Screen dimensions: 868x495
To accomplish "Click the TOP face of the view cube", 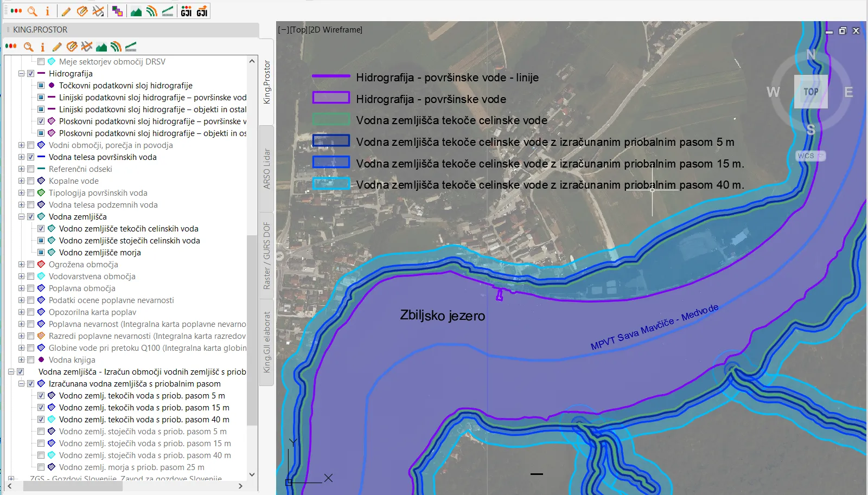I will [x=811, y=92].
